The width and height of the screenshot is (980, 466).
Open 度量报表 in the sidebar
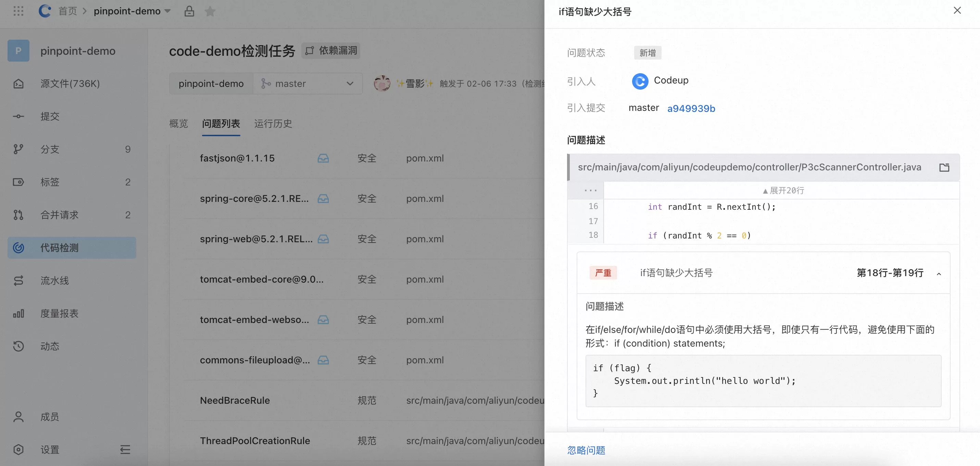click(59, 314)
